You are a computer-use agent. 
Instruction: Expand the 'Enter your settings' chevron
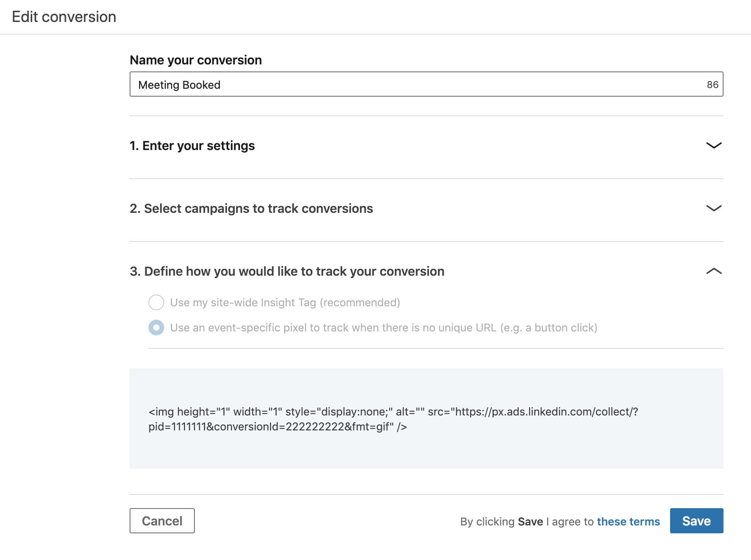tap(714, 145)
